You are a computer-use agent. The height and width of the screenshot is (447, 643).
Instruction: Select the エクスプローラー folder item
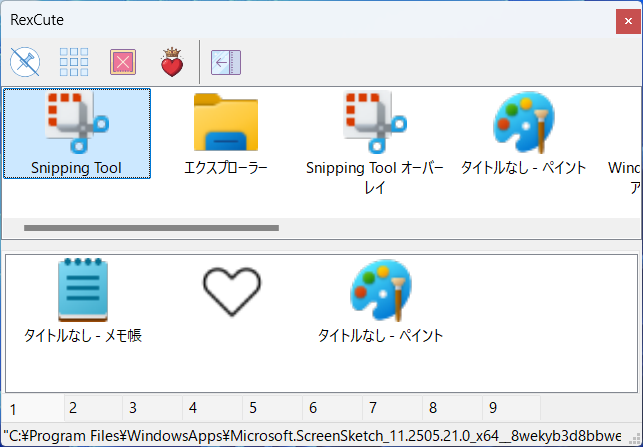click(x=226, y=134)
